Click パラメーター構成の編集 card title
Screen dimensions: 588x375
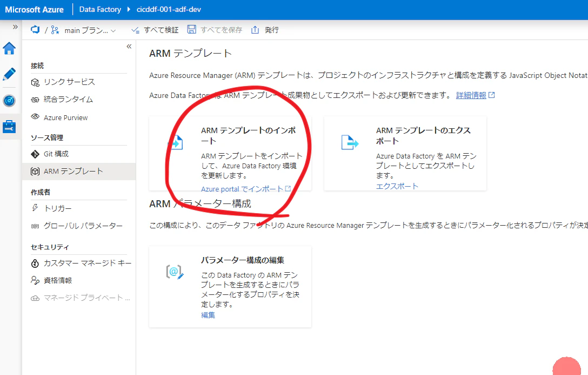[242, 260]
